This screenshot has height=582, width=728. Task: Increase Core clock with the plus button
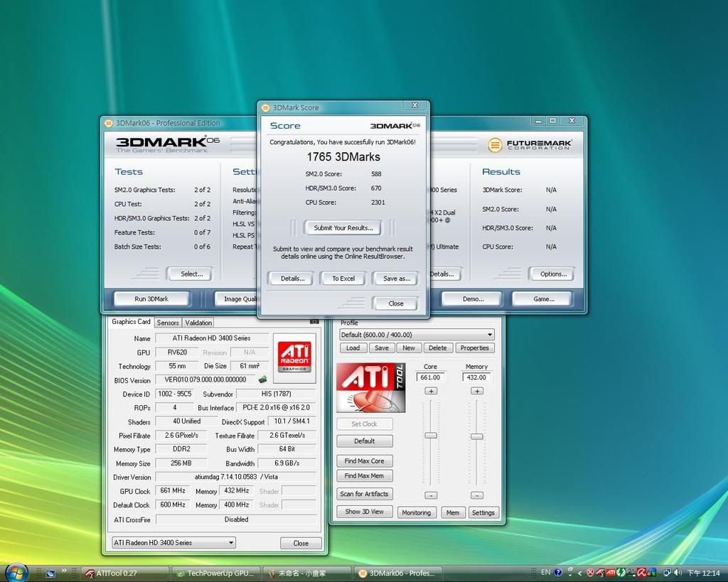pos(431,392)
